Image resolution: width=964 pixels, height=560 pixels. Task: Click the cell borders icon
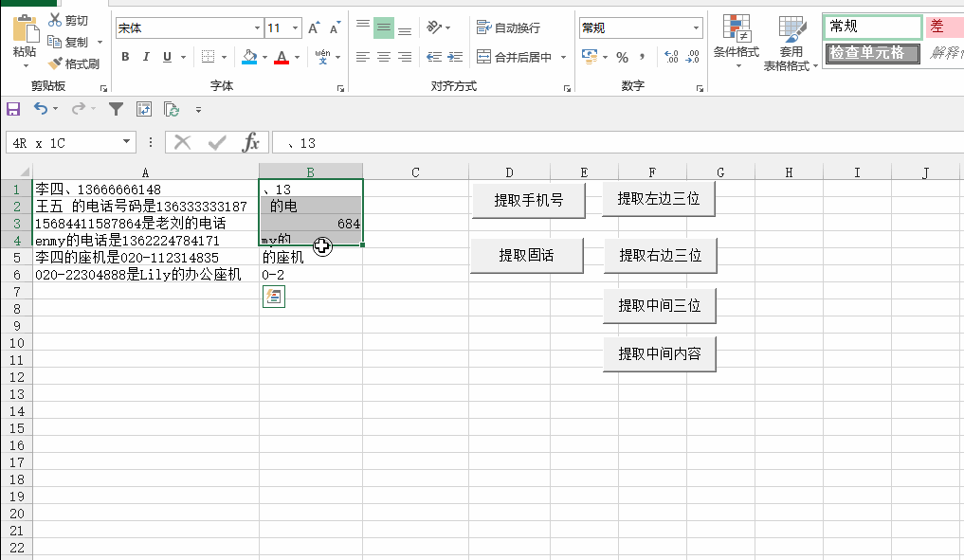(x=209, y=57)
